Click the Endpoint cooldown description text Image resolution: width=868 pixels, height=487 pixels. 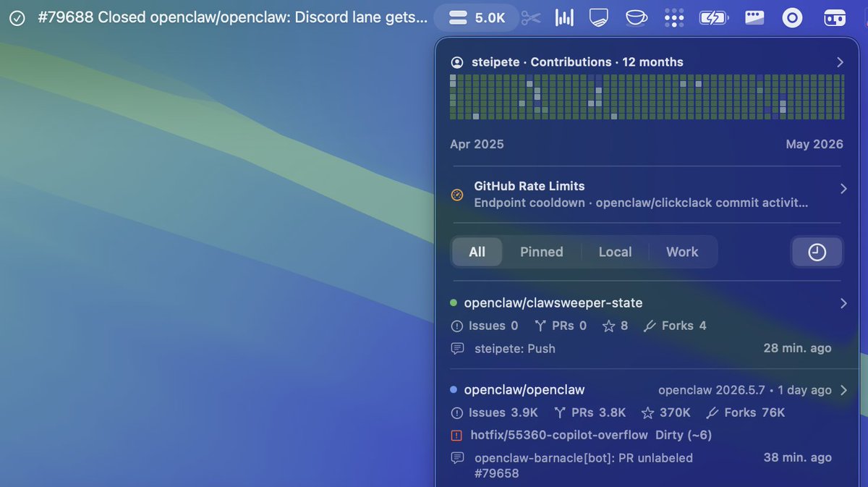(x=641, y=203)
